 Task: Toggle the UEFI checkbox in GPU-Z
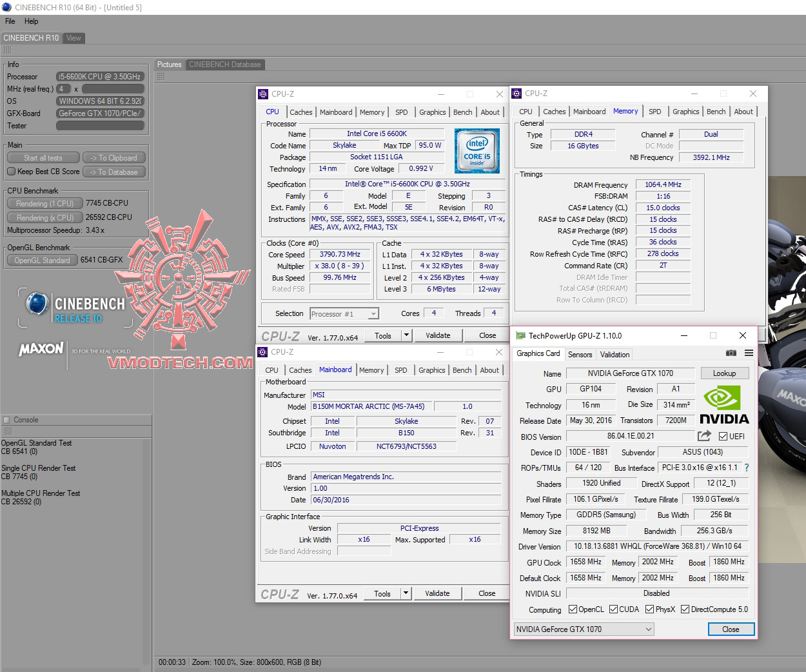click(x=723, y=437)
